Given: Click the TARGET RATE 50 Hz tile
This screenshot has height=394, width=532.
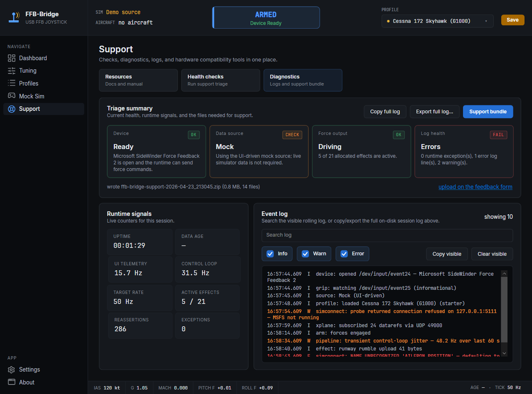Looking at the screenshot, I should [x=140, y=298].
